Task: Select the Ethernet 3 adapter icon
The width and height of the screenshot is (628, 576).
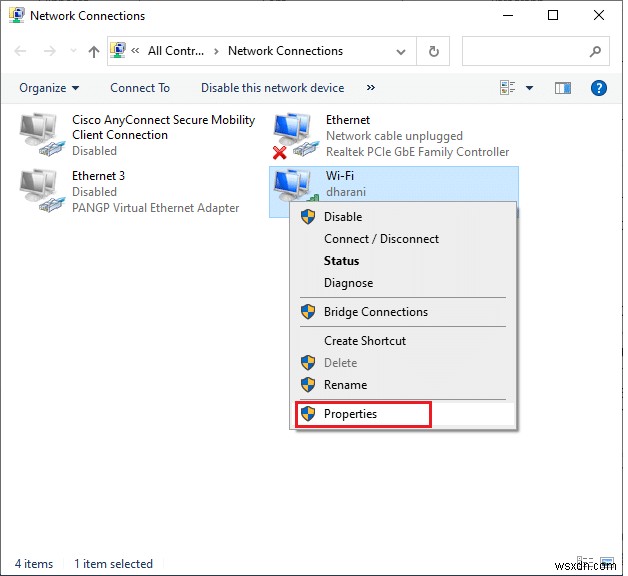Action: 42,191
